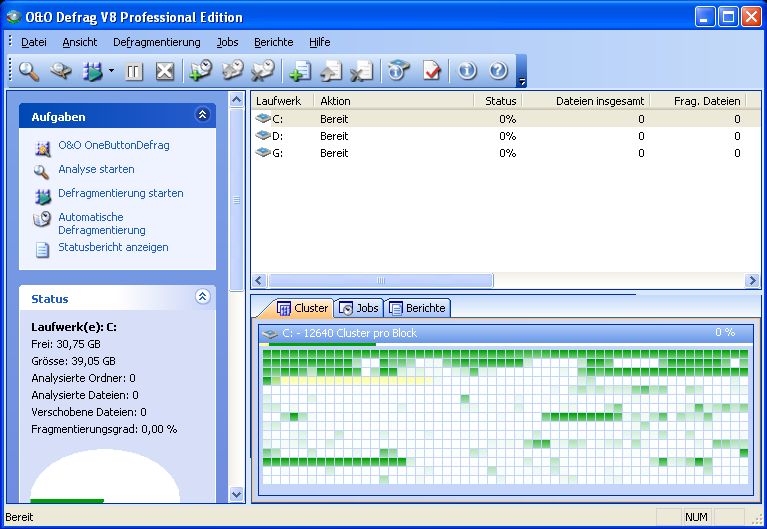Open dropdown arrow beside the defragment toolbar icon

point(111,72)
